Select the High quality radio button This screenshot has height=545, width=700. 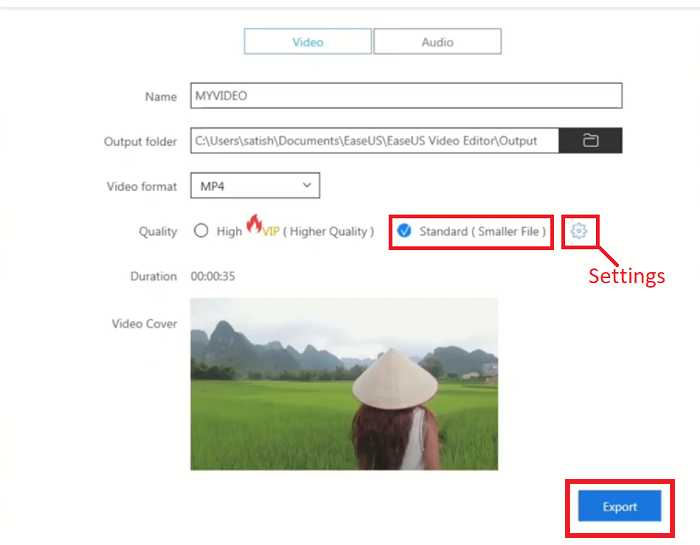point(201,231)
